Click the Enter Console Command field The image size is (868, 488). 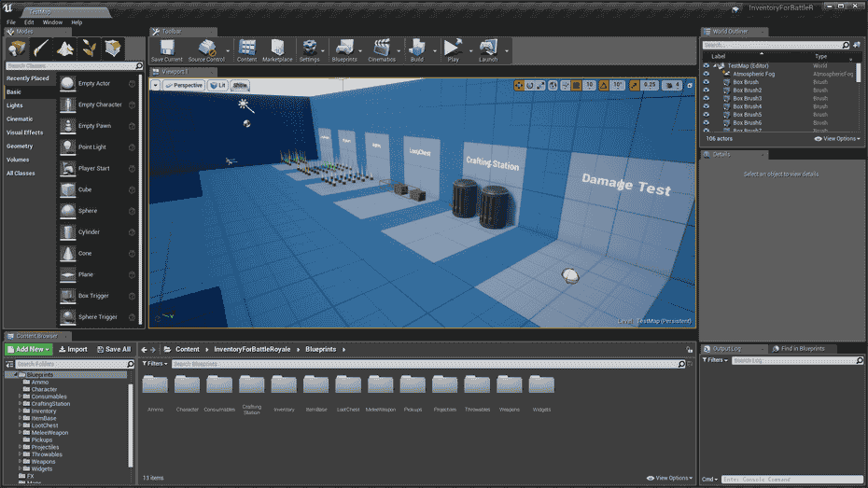792,480
